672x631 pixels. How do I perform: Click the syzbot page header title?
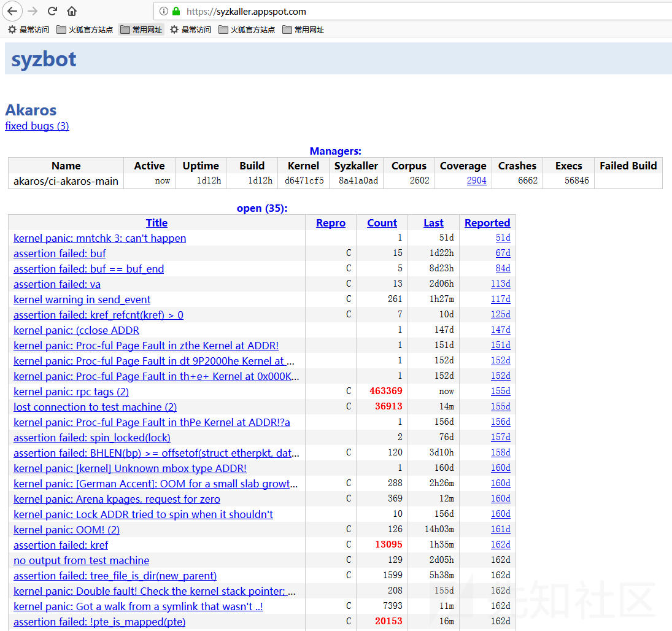[x=44, y=59]
